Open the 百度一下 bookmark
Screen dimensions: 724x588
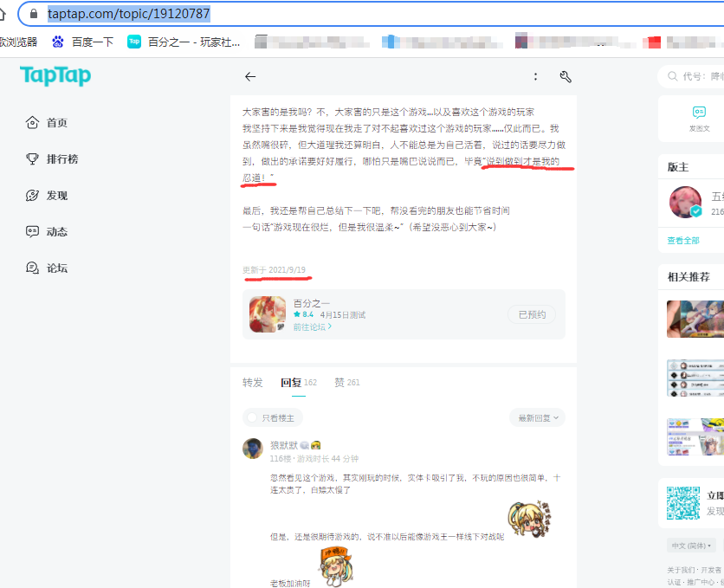click(83, 42)
